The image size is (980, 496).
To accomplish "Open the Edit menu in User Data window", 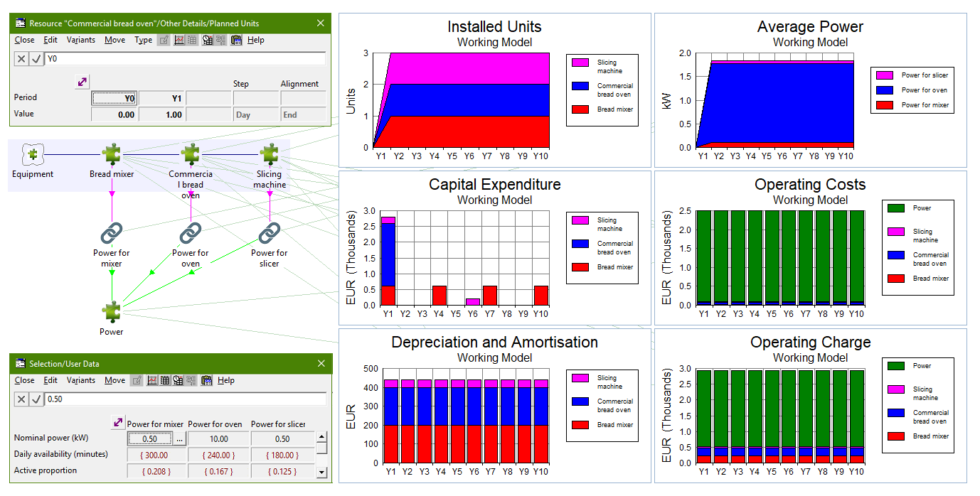I will pos(50,380).
